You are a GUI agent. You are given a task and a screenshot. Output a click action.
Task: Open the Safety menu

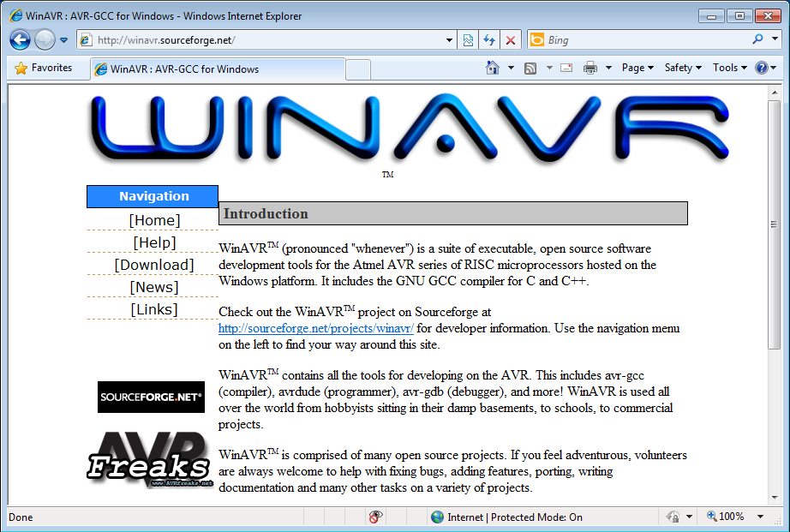point(683,68)
